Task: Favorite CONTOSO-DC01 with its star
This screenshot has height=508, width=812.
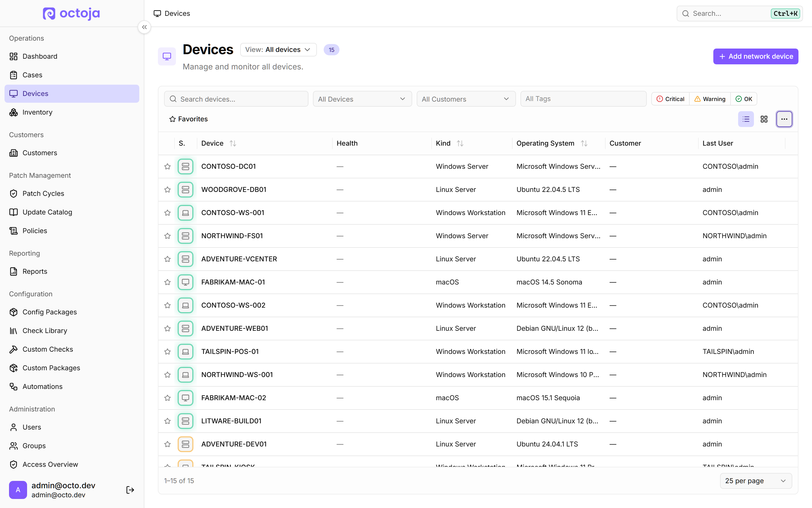Action: pyautogui.click(x=167, y=167)
